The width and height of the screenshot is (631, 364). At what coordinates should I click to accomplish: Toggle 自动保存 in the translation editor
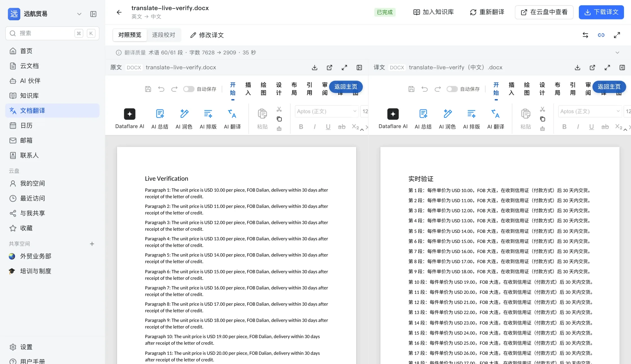coord(452,89)
